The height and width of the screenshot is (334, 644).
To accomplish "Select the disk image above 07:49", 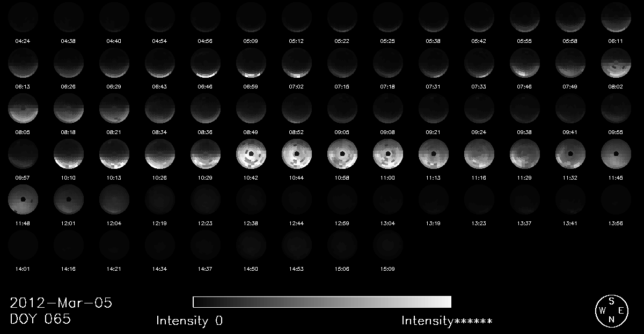I will pyautogui.click(x=570, y=63).
